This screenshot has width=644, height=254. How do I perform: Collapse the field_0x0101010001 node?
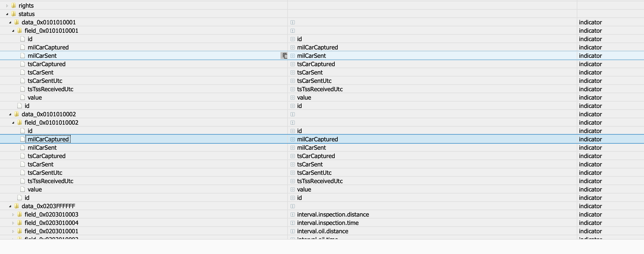pos(13,31)
